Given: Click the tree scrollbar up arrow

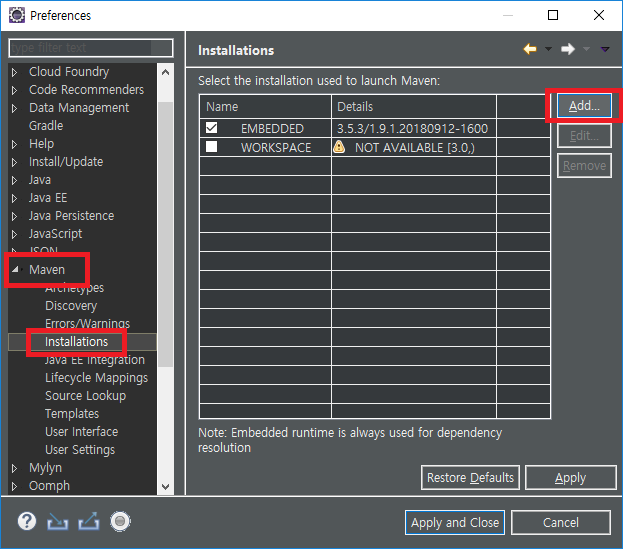Looking at the screenshot, I should point(166,72).
